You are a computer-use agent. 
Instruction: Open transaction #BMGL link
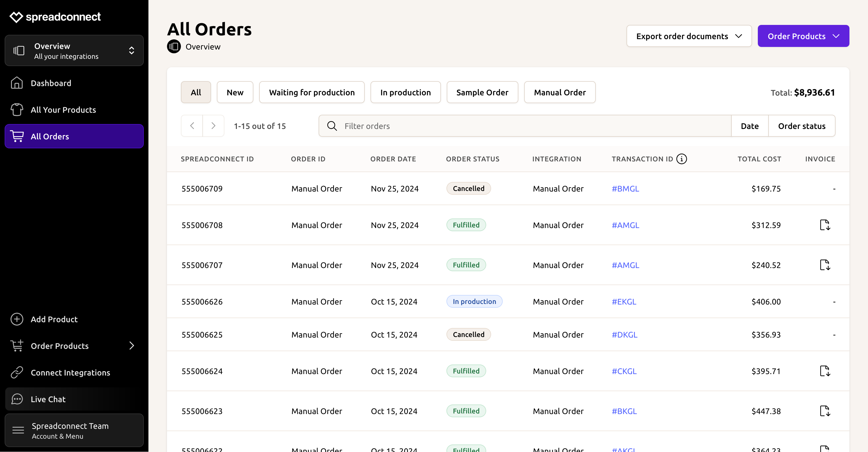pyautogui.click(x=625, y=189)
